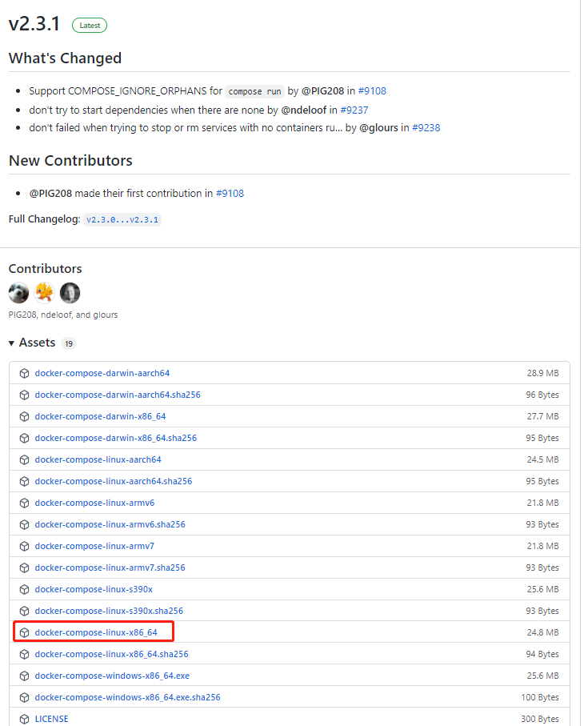Open @PIG208 profile in first changelog item
588x726 pixels.
(x=323, y=90)
